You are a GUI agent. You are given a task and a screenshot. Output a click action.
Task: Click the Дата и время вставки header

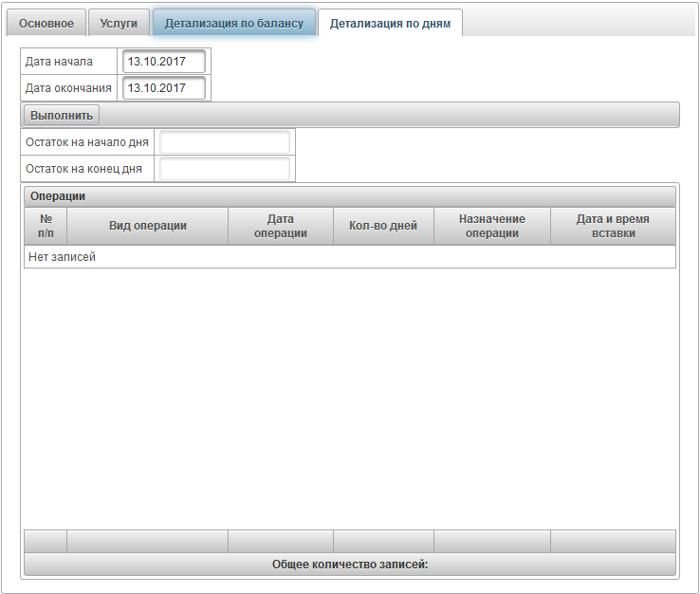click(x=613, y=226)
